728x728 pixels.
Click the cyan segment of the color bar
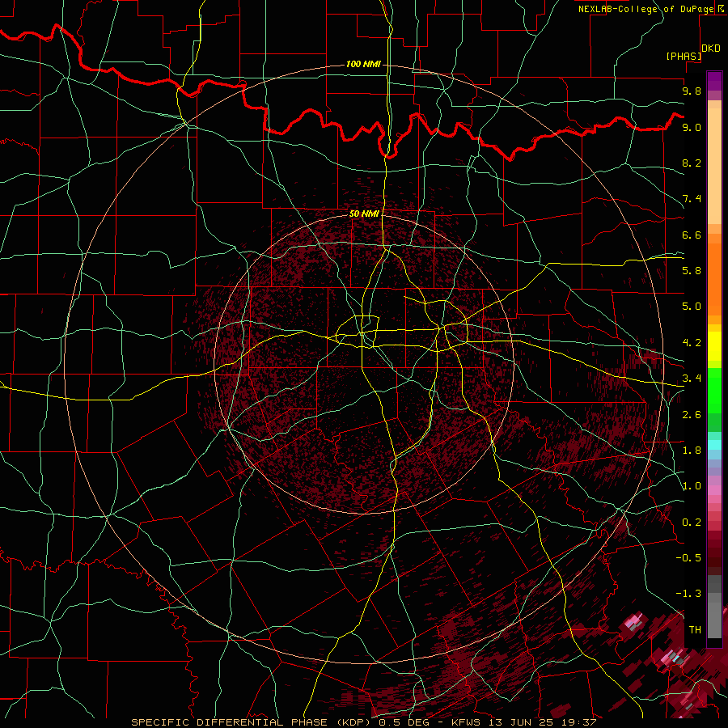coord(714,445)
